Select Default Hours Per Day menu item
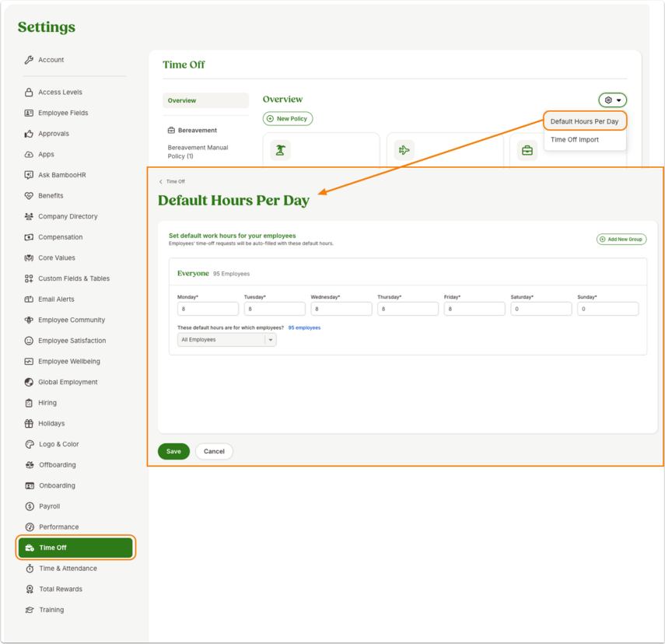Viewport: 665px width, 644px height. coord(584,121)
